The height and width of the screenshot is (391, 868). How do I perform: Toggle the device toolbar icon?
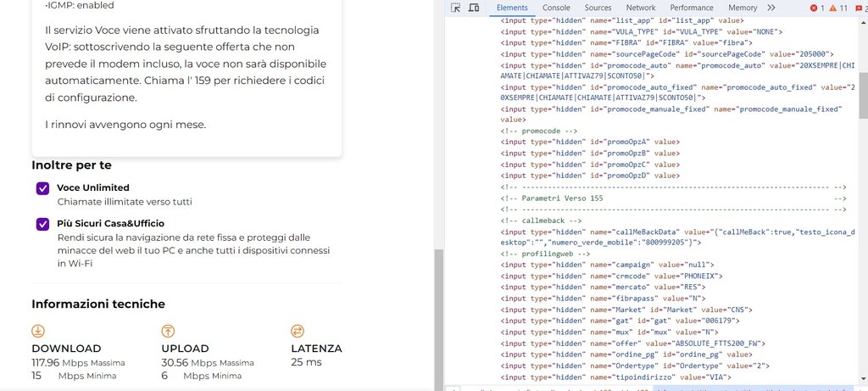(x=475, y=8)
